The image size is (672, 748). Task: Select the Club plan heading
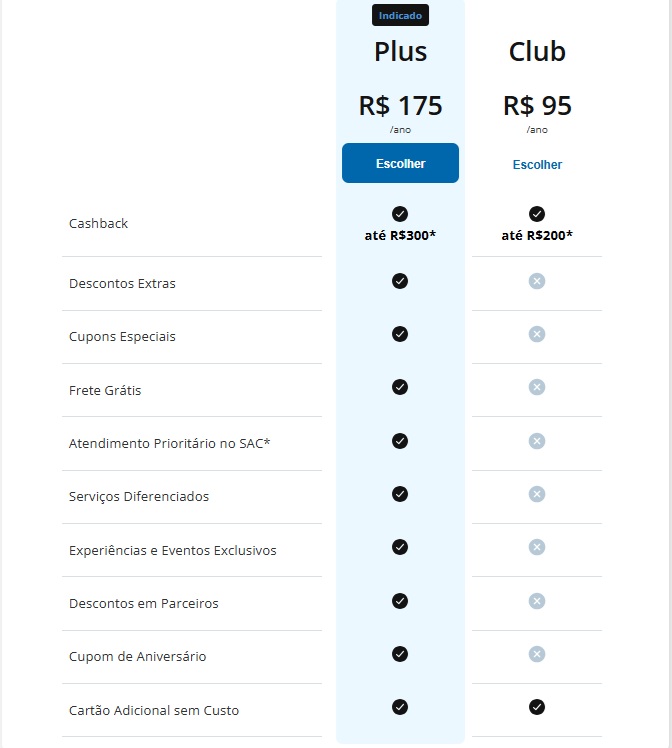(537, 51)
